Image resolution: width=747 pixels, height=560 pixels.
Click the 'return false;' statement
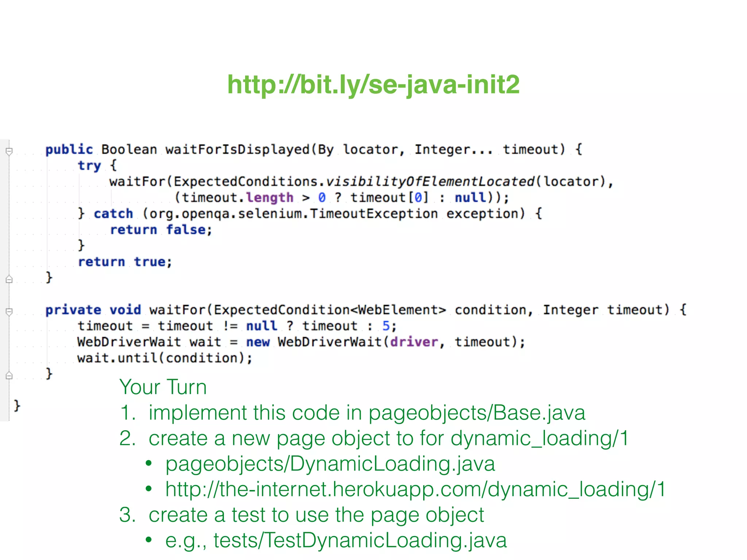(x=161, y=230)
